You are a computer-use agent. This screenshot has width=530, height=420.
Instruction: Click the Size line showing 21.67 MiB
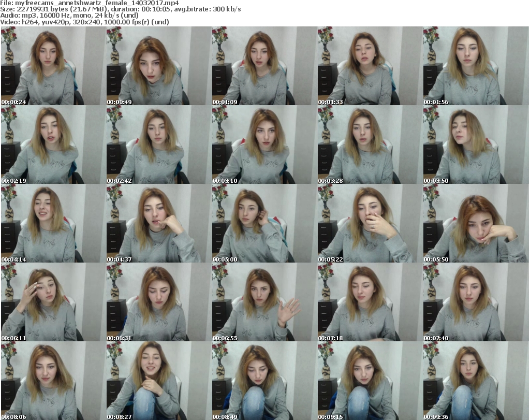121,9
